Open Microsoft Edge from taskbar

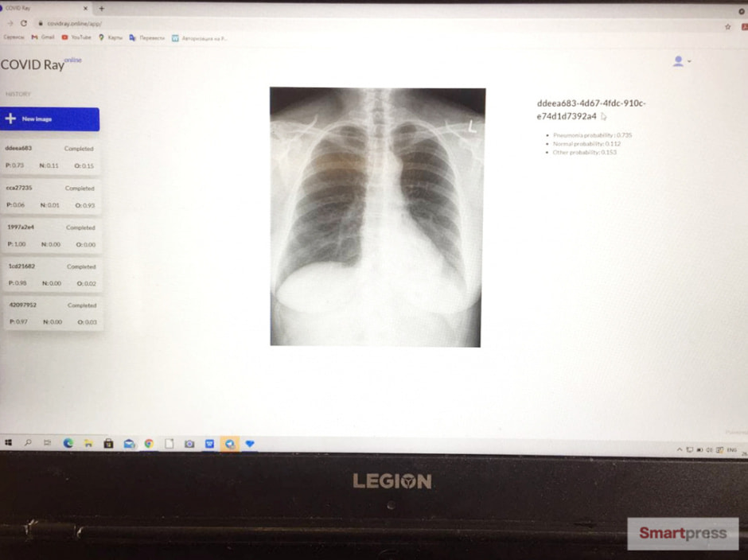(68, 443)
